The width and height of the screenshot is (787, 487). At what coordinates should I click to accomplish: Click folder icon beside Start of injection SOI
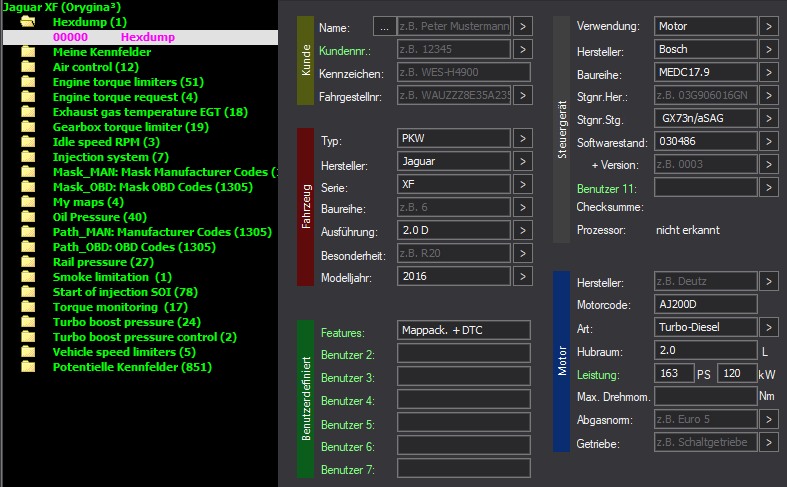tap(28, 292)
